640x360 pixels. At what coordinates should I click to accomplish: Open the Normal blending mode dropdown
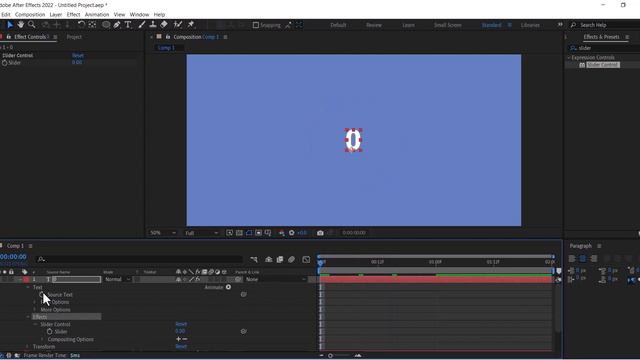click(117, 280)
